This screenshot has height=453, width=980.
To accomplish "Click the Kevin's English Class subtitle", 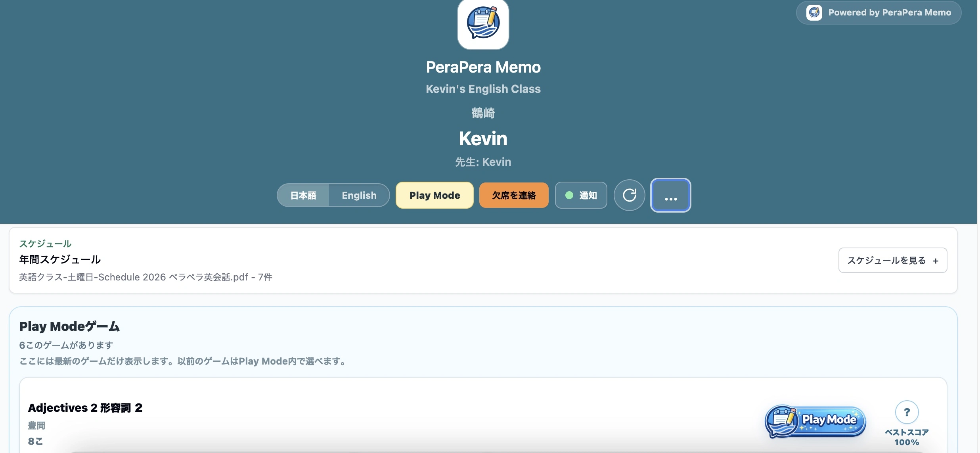I will pyautogui.click(x=483, y=89).
